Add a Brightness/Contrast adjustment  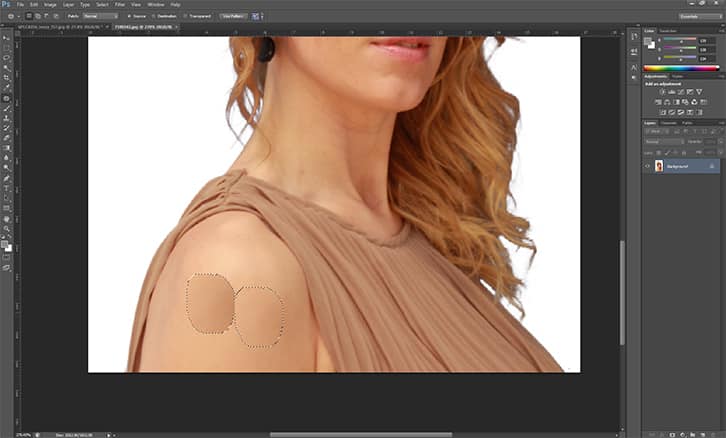(x=663, y=92)
